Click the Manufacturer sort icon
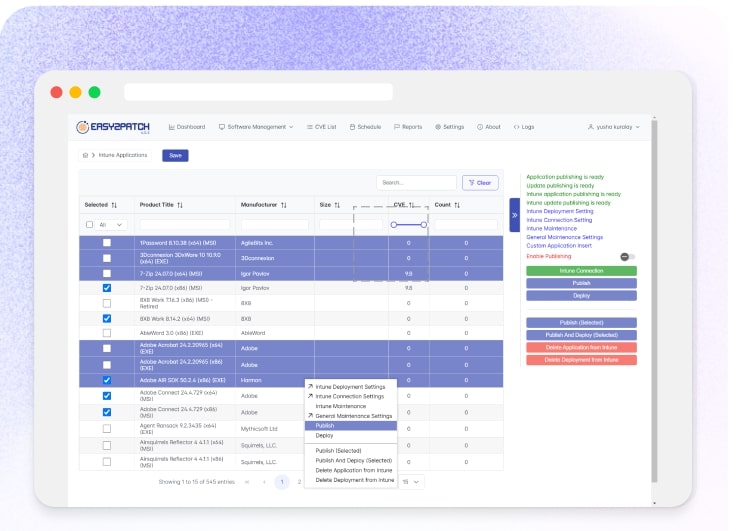 tap(284, 205)
